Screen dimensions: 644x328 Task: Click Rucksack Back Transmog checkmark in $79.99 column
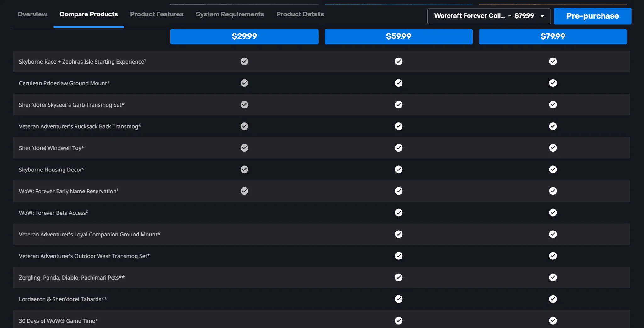pos(553,126)
